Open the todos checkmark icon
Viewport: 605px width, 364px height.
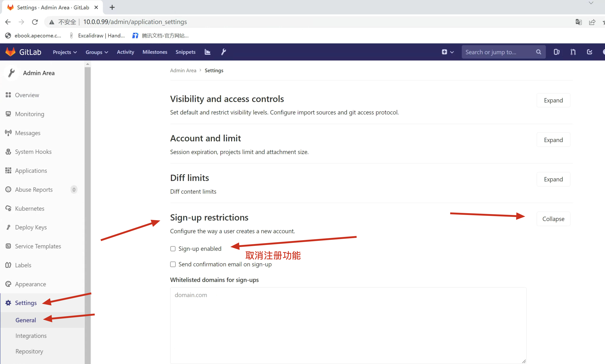click(x=589, y=52)
